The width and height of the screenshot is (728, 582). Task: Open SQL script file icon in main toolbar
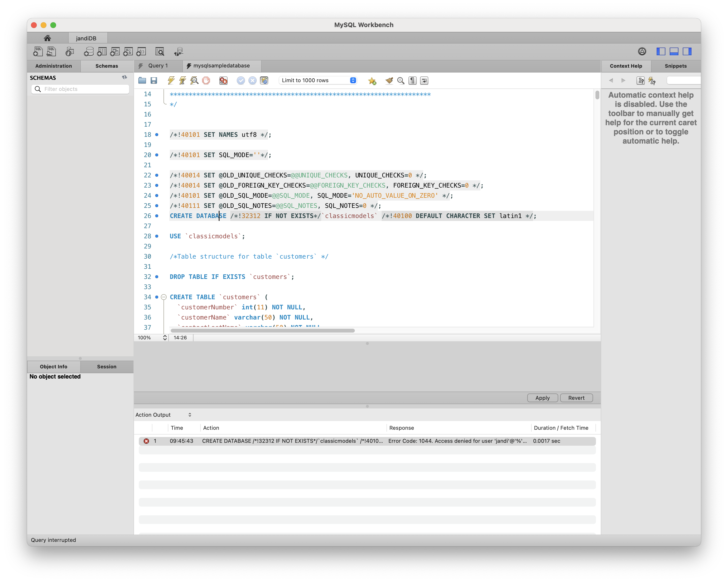[51, 51]
